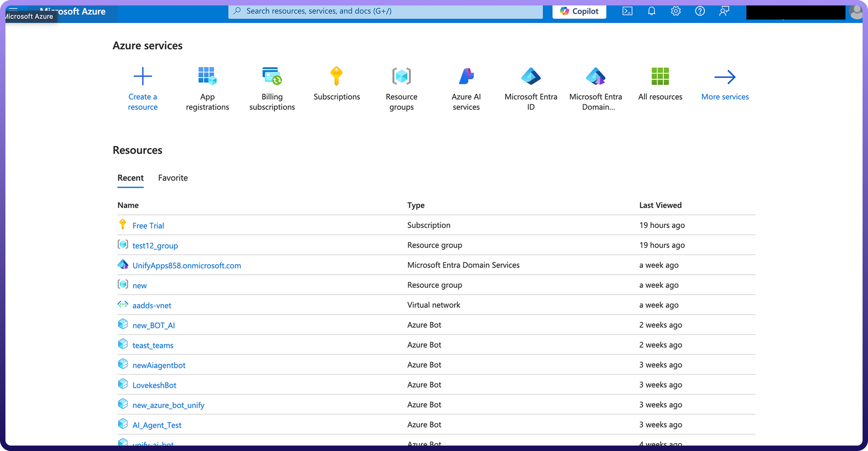Open the Settings gear icon

[x=676, y=11]
